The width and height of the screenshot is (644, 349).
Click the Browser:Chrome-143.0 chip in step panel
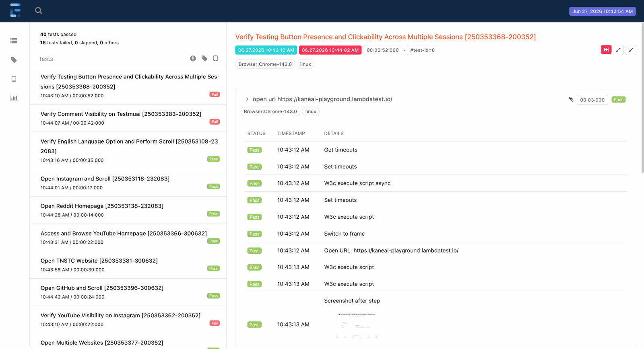tap(270, 112)
